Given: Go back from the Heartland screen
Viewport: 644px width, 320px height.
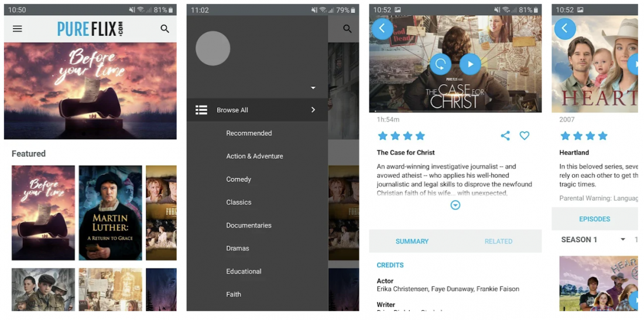Looking at the screenshot, I should (x=565, y=28).
